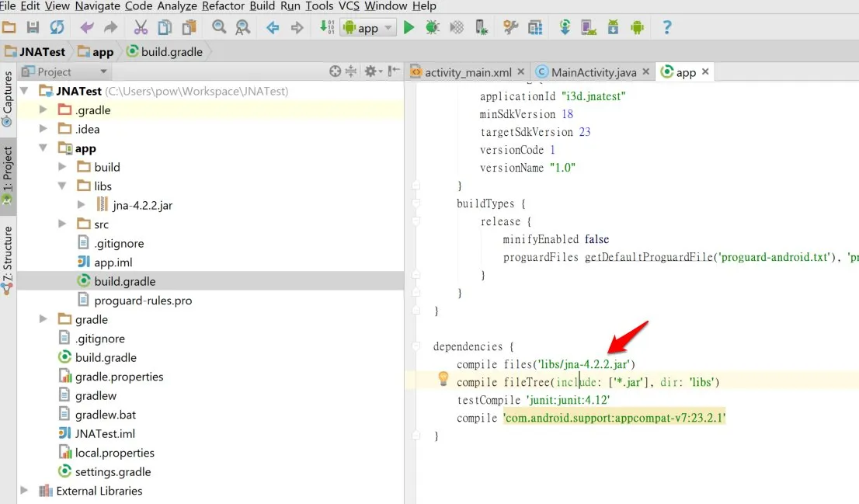Viewport: 859px width, 504px height.
Task: Open file with the folder toolbar icon
Action: coord(9,27)
